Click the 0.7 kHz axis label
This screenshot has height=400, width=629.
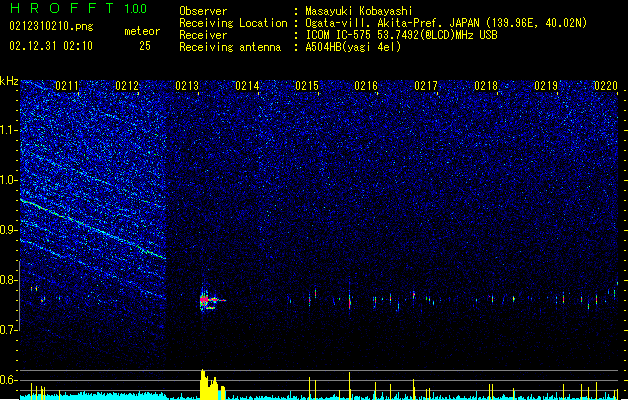[x=9, y=330]
